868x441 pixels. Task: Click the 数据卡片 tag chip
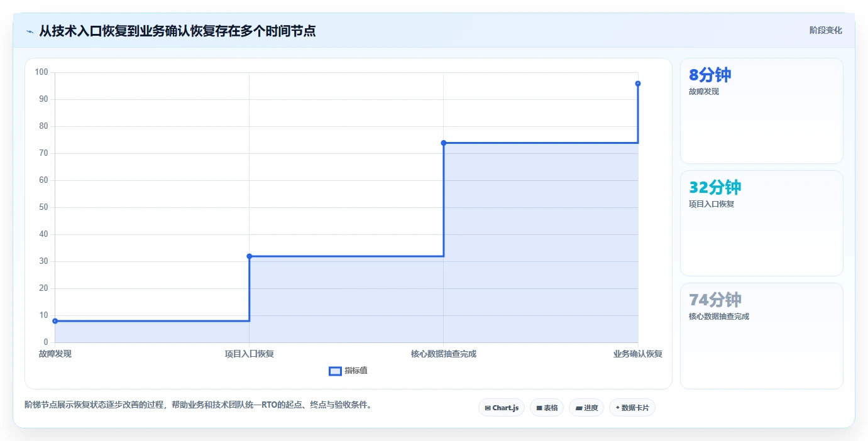[632, 408]
